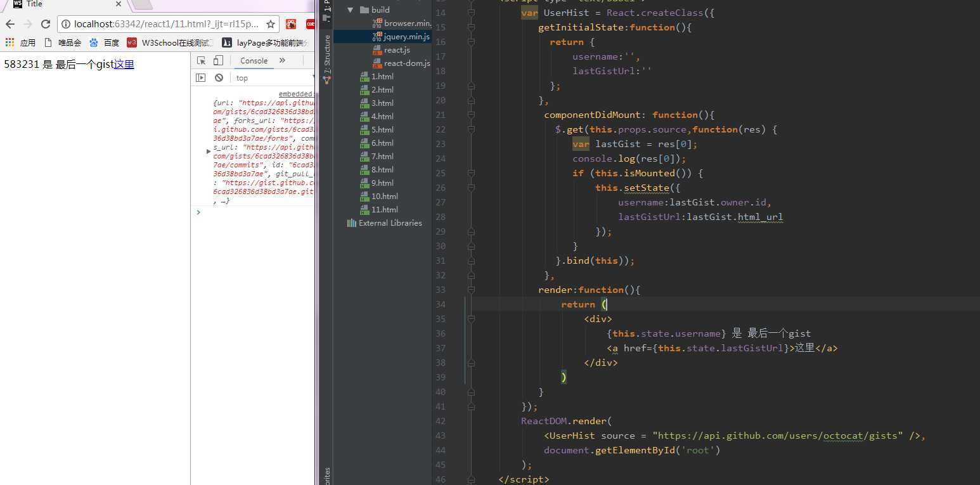The width and height of the screenshot is (980, 485).
Task: Open 8.html in the project tree
Action: point(377,169)
